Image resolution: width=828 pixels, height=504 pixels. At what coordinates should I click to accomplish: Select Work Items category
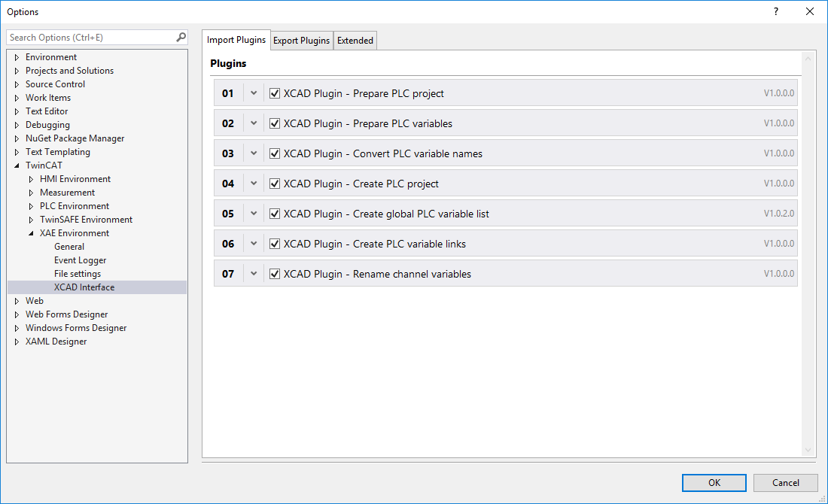(48, 98)
